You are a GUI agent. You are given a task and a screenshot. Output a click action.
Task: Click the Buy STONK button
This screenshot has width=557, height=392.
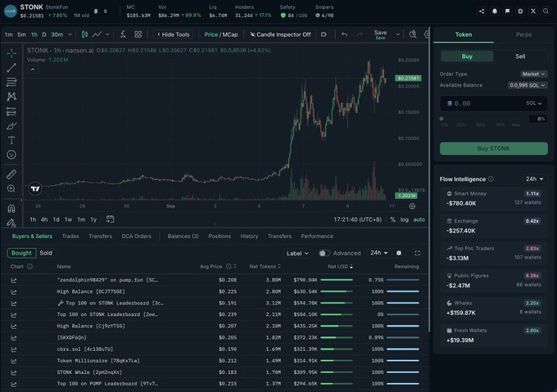(x=494, y=149)
